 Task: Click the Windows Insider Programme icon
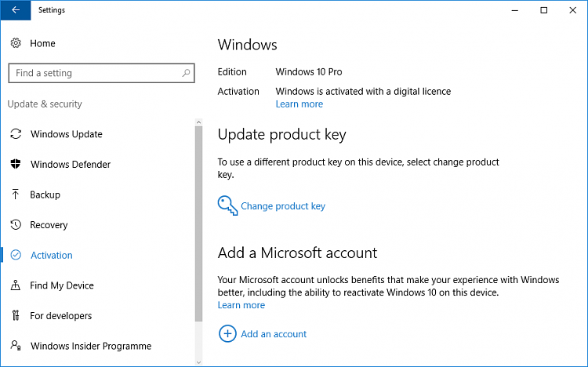tap(16, 345)
